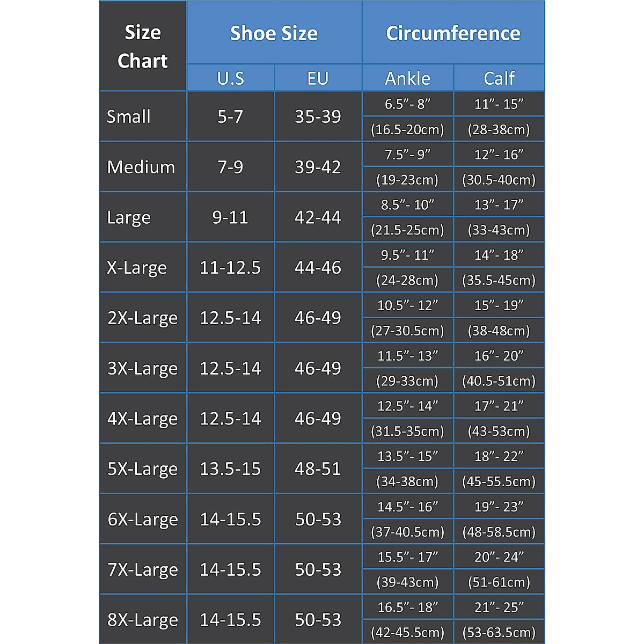Click the Size Chart header cell
Viewport: 644px width, 644px height.
click(x=143, y=47)
